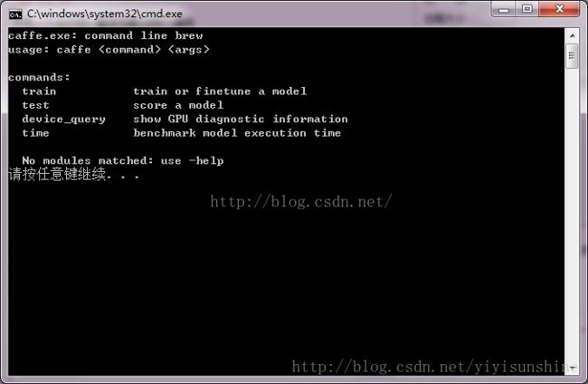Viewport: 588px width, 384px height.
Task: Click the vertical scrollbar thumb
Action: click(x=573, y=56)
